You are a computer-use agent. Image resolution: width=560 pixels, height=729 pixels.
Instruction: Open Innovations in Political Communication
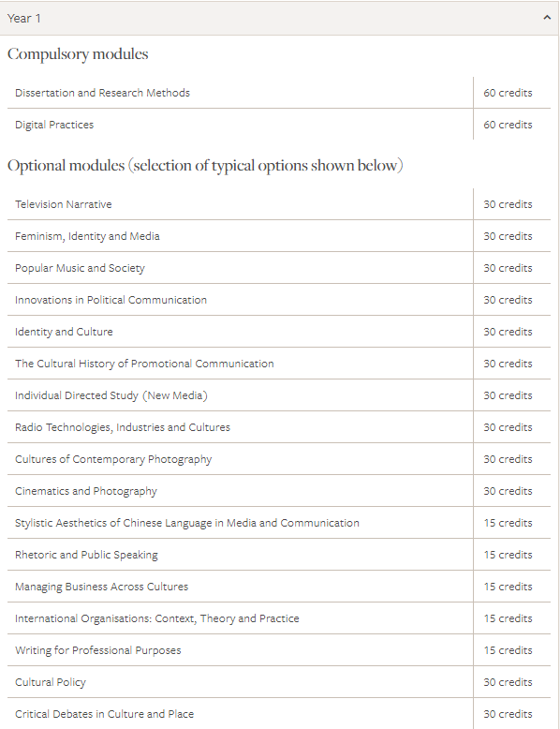(x=111, y=300)
